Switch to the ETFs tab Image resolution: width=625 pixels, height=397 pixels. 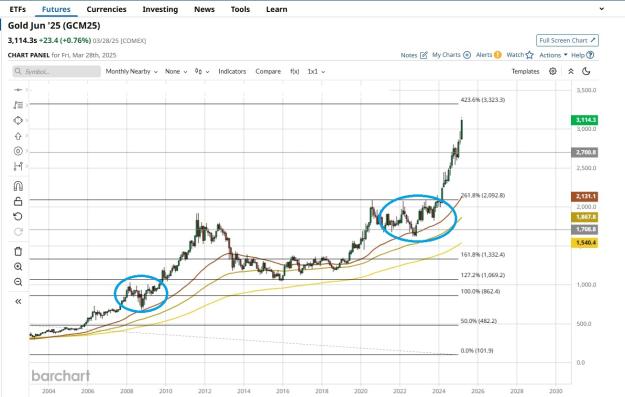tap(18, 9)
